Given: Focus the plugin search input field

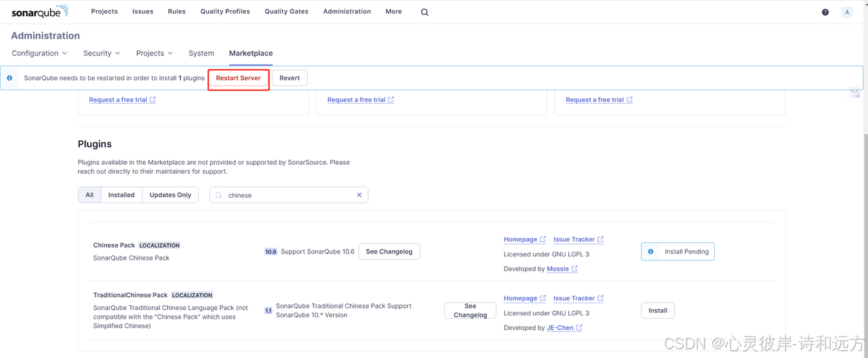Looking at the screenshot, I should coord(289,195).
